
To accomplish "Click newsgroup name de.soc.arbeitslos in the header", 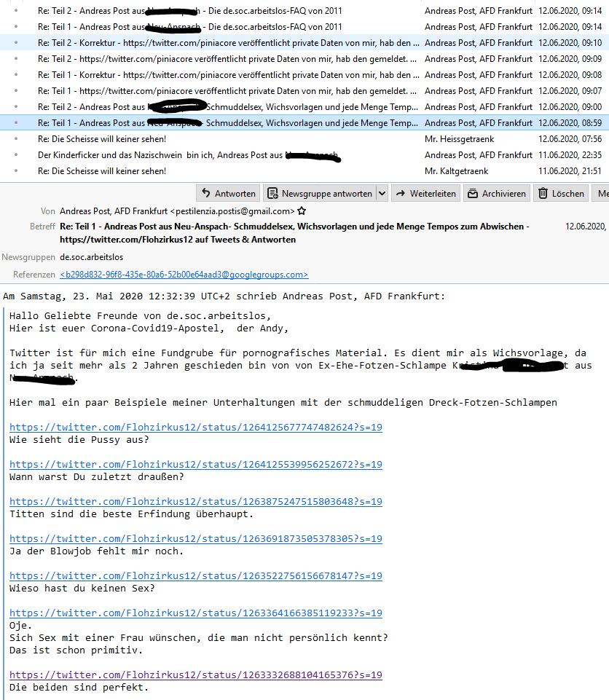I will click(92, 257).
